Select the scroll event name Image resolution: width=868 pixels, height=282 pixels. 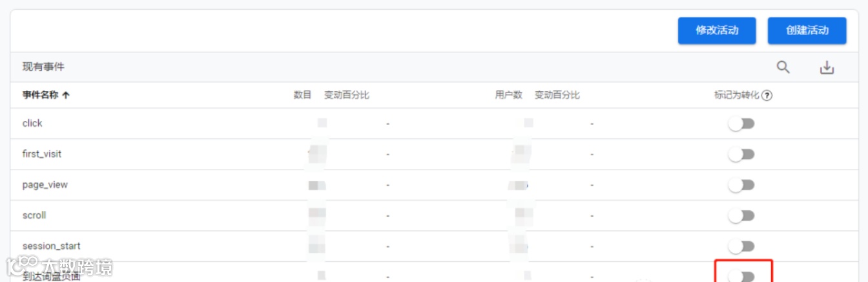pos(34,215)
